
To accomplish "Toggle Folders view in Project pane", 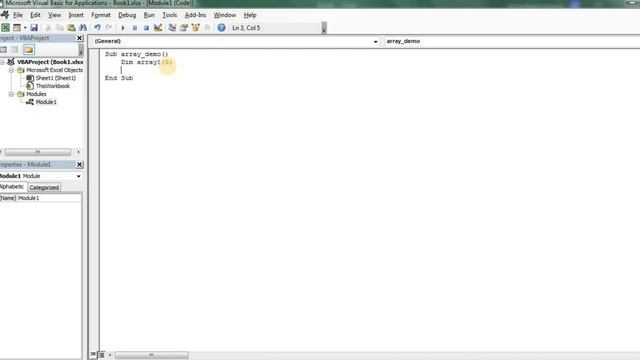I will point(29,50).
